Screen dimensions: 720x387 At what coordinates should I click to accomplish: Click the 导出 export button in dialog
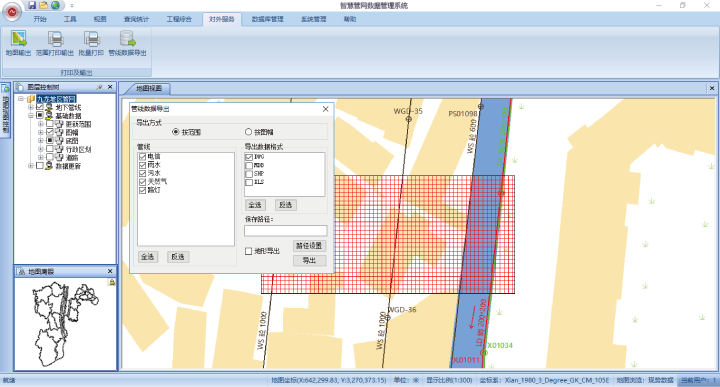coord(309,260)
